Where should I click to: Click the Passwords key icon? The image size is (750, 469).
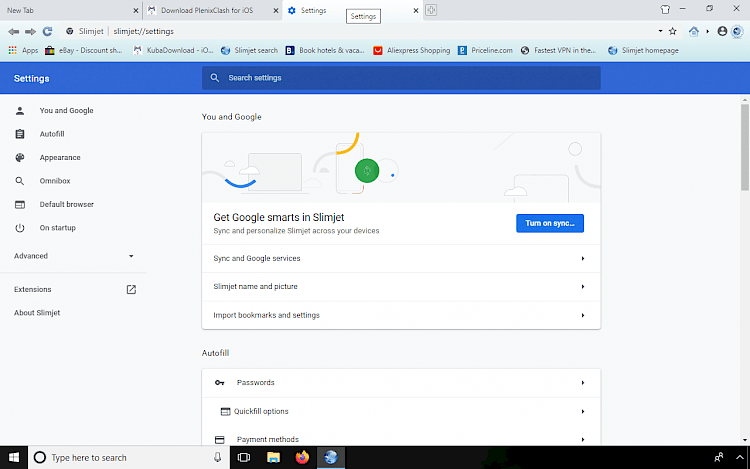220,383
